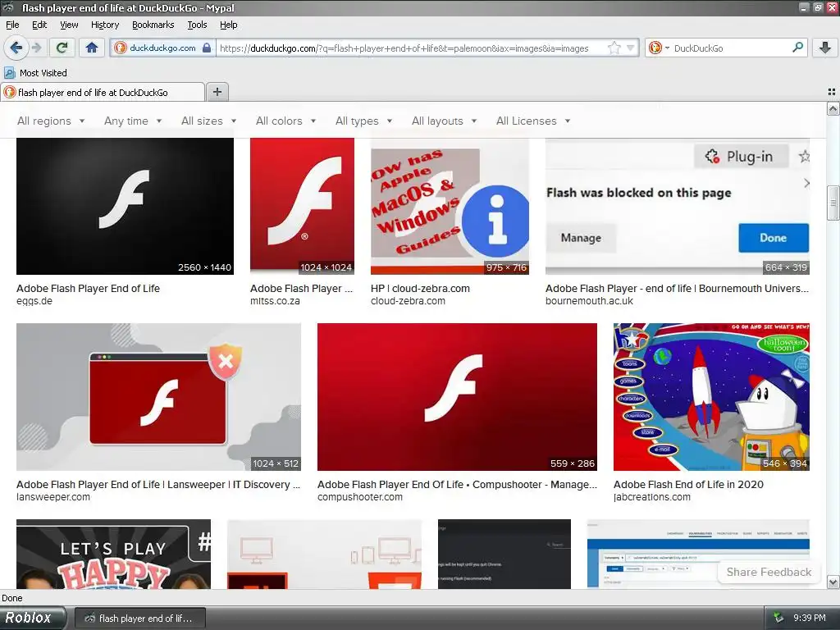This screenshot has width=840, height=630.
Task: Click the list all tabs icon
Action: coord(832,92)
